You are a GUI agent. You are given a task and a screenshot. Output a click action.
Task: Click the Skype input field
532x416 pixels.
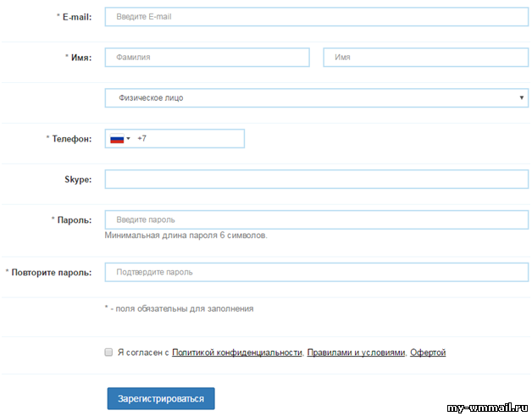click(317, 179)
